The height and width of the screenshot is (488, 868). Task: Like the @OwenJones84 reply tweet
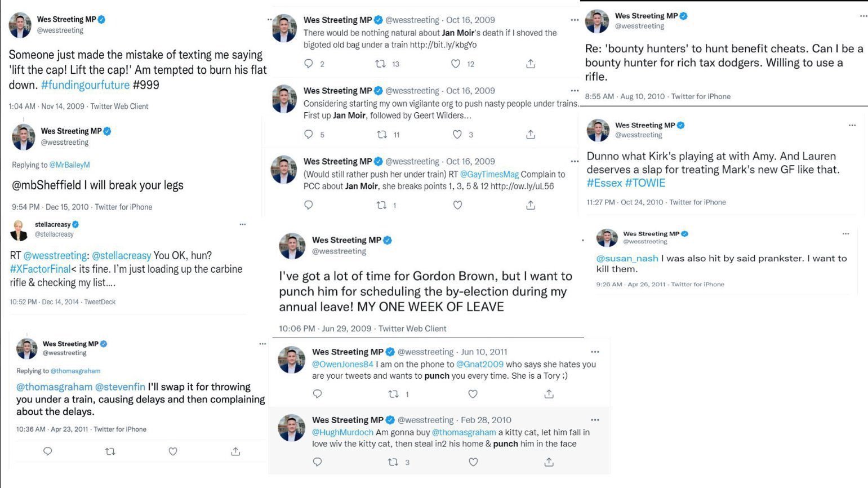pos(473,394)
